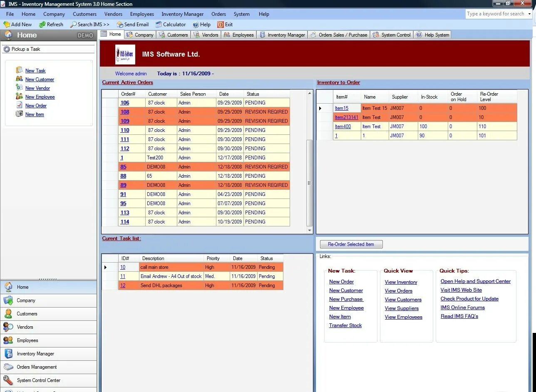Open order 114 link
536x392 pixels.
[125, 222]
